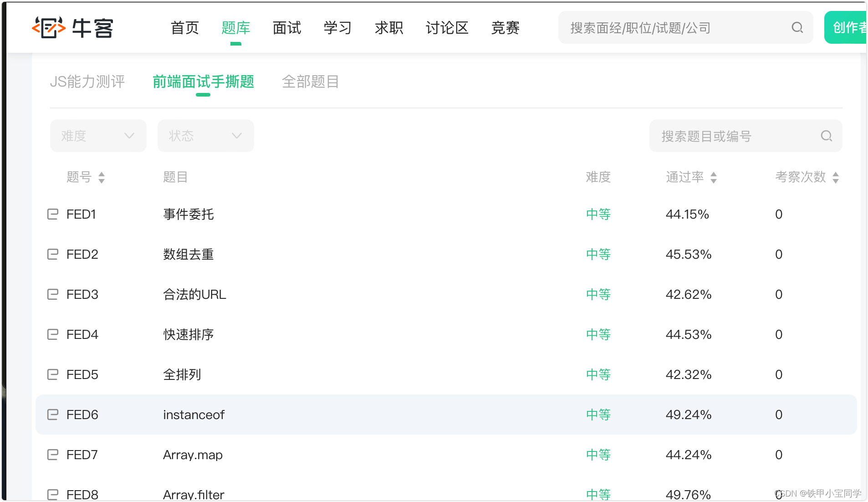
Task: Open 学习 navigation item
Action: 338,28
